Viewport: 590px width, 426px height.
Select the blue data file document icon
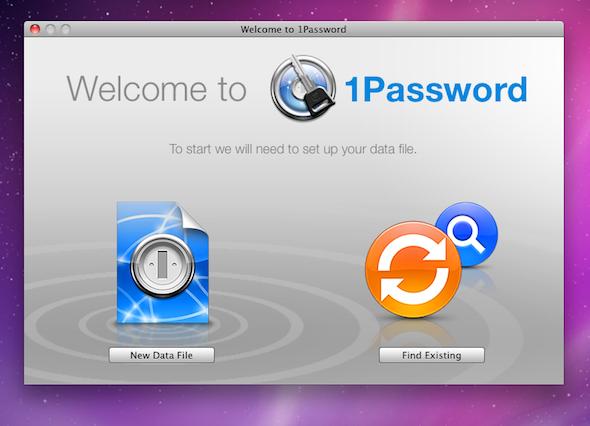coord(163,262)
